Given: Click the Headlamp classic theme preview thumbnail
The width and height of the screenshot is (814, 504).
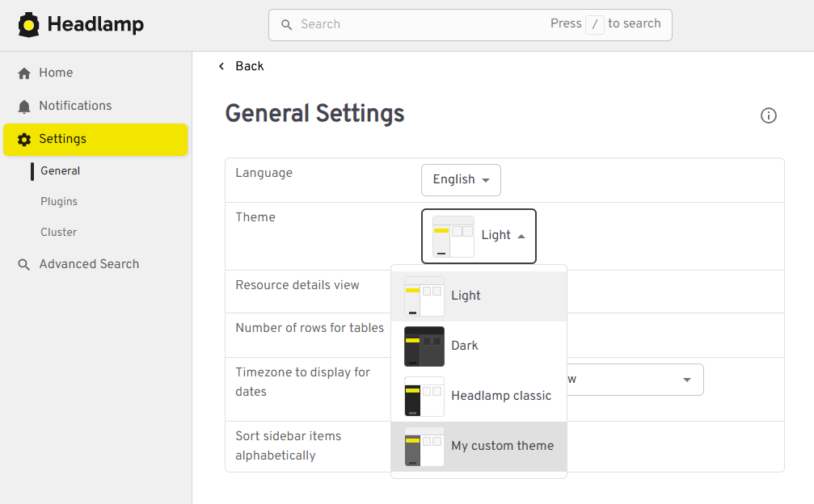Looking at the screenshot, I should 424,396.
